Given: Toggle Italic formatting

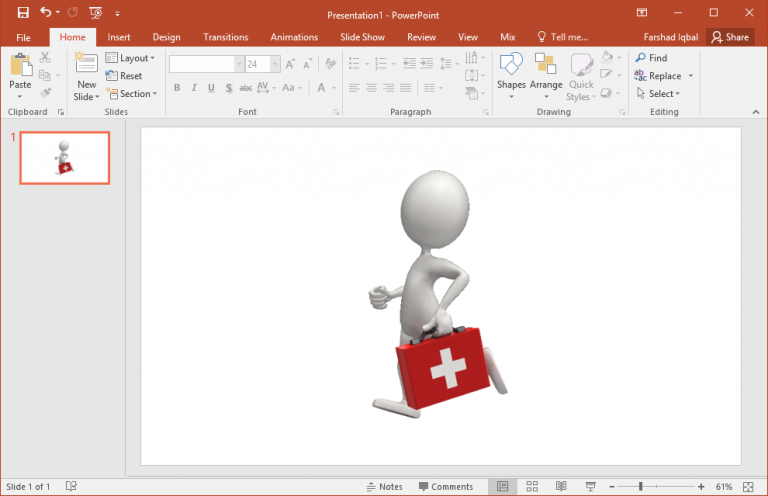Looking at the screenshot, I should pos(194,88).
